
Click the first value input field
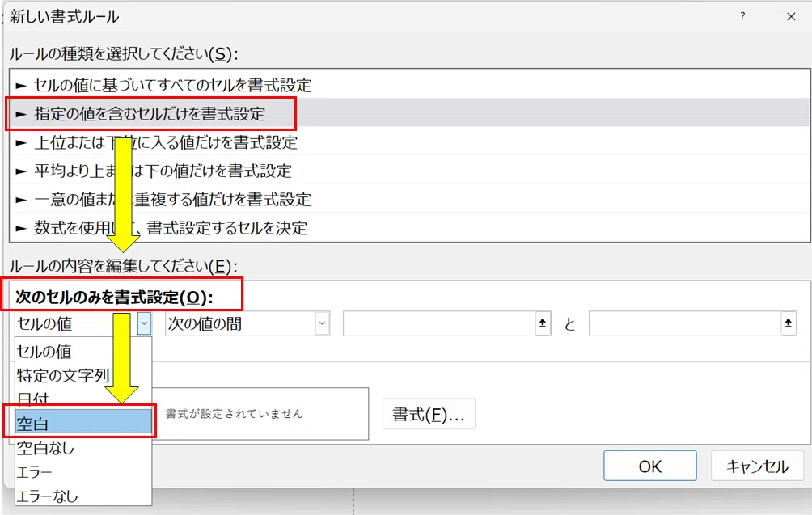tap(439, 323)
